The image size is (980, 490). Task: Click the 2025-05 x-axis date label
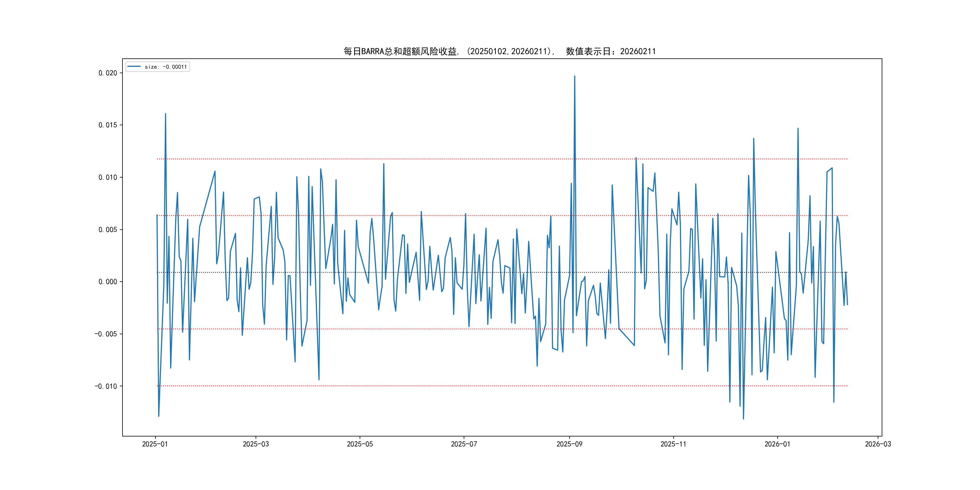coord(360,444)
